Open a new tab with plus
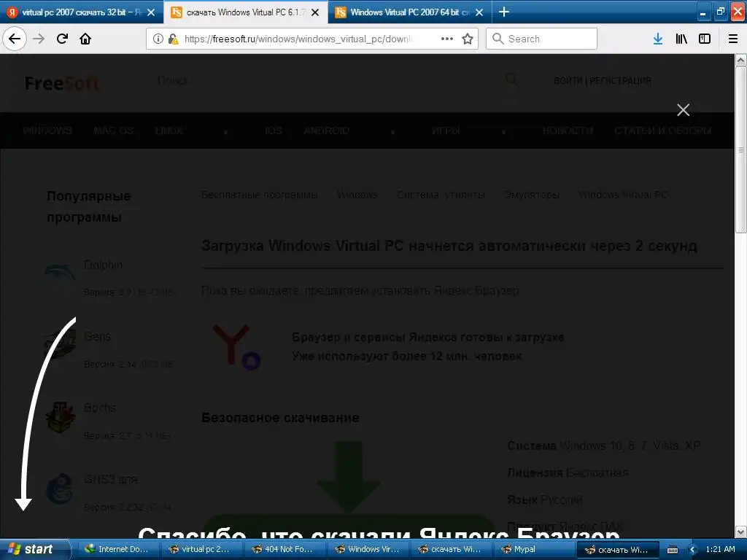The image size is (747, 560). (503, 12)
